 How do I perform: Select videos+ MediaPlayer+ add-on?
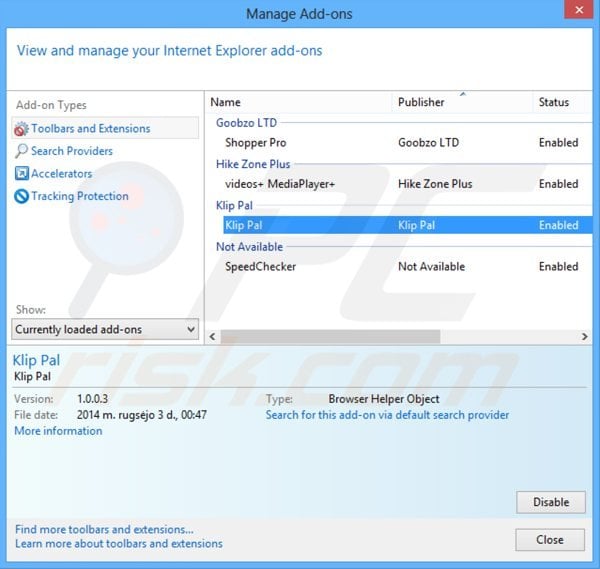280,184
